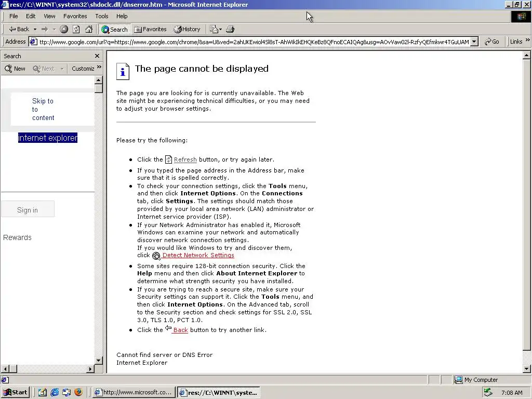Go back using the Back toolbar button
Viewport: 532px width, 399px height.
(x=19, y=29)
